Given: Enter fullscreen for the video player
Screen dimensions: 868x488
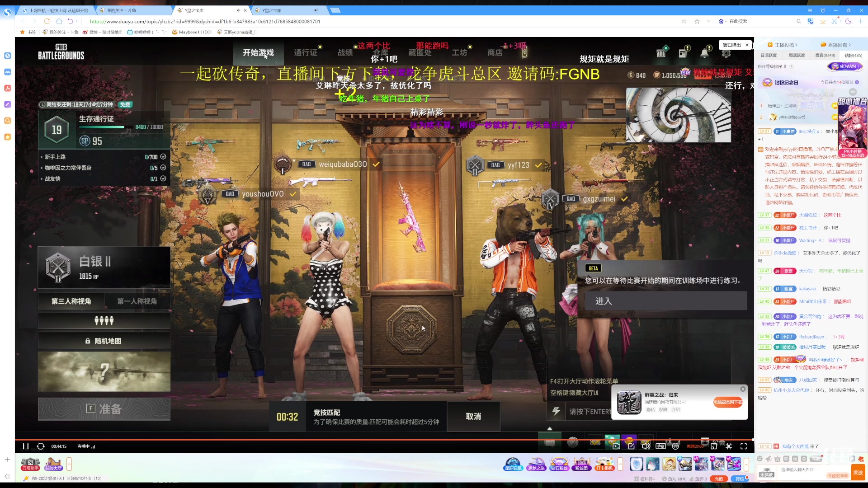Looking at the screenshot, I should click(x=744, y=446).
